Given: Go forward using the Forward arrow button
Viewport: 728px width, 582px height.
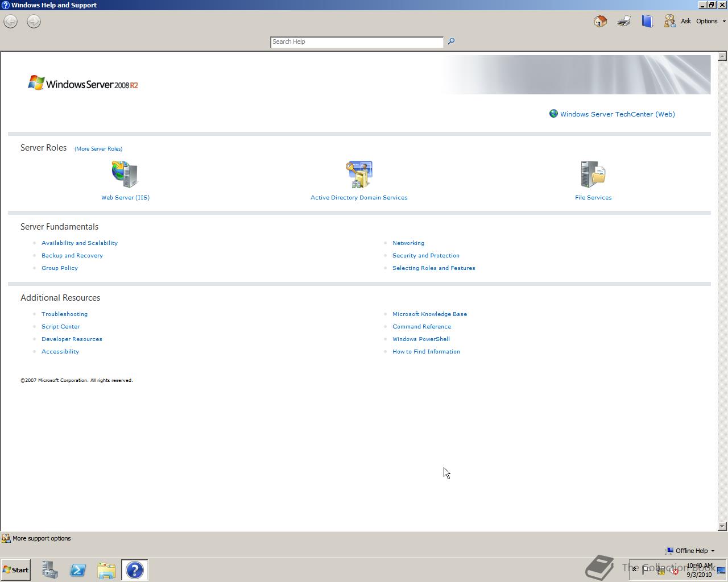Looking at the screenshot, I should [34, 22].
